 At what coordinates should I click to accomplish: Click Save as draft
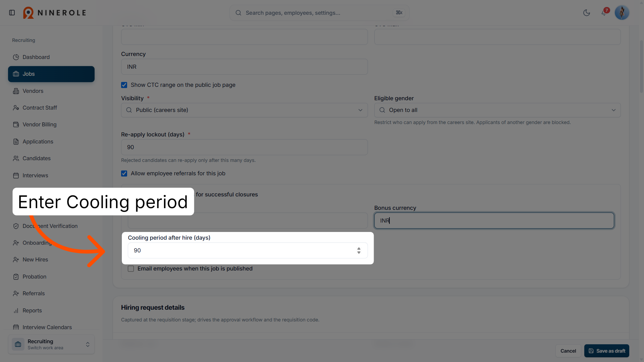606,351
